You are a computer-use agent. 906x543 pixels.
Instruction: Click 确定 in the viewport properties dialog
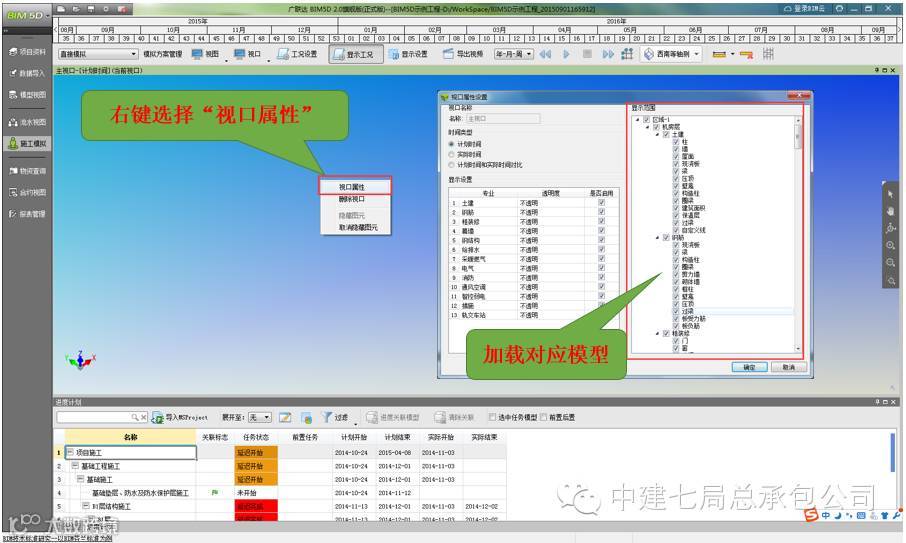749,367
